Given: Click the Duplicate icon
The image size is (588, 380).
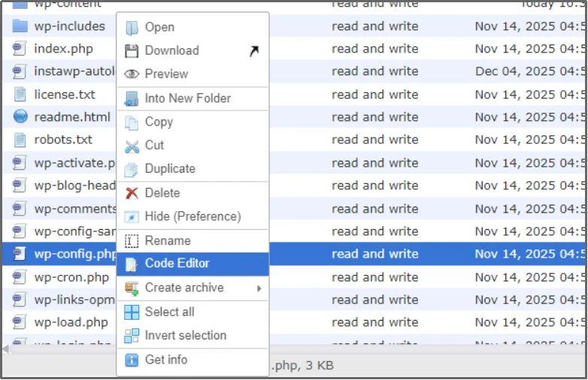Looking at the screenshot, I should pyautogui.click(x=132, y=169).
